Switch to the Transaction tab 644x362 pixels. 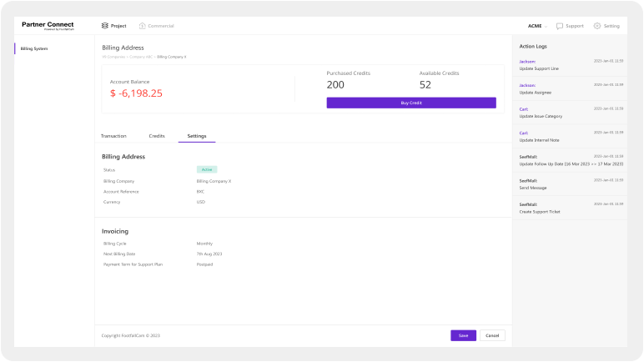pyautogui.click(x=113, y=135)
